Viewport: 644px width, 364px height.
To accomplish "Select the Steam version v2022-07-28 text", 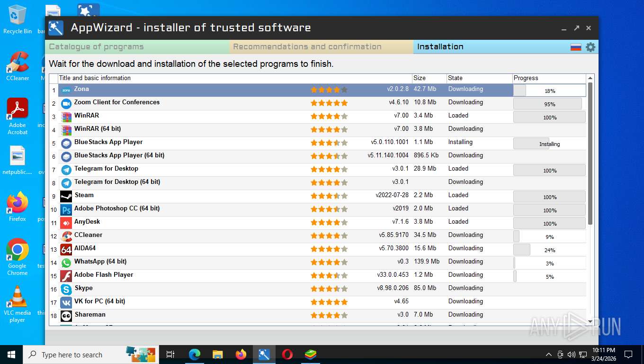I will 392,195.
